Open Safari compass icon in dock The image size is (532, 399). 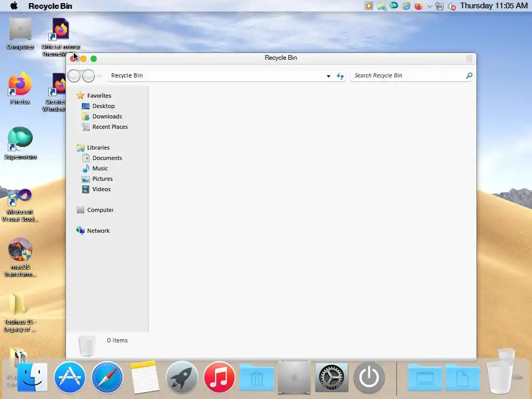107,377
